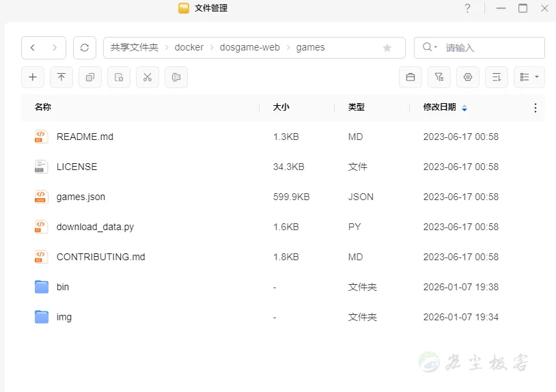Click the filter icon in toolbar
The height and width of the screenshot is (392, 556).
tap(439, 77)
